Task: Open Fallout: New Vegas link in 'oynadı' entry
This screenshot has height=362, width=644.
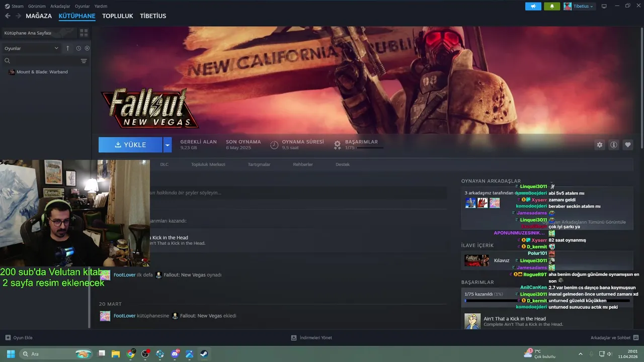Action: tap(185, 275)
